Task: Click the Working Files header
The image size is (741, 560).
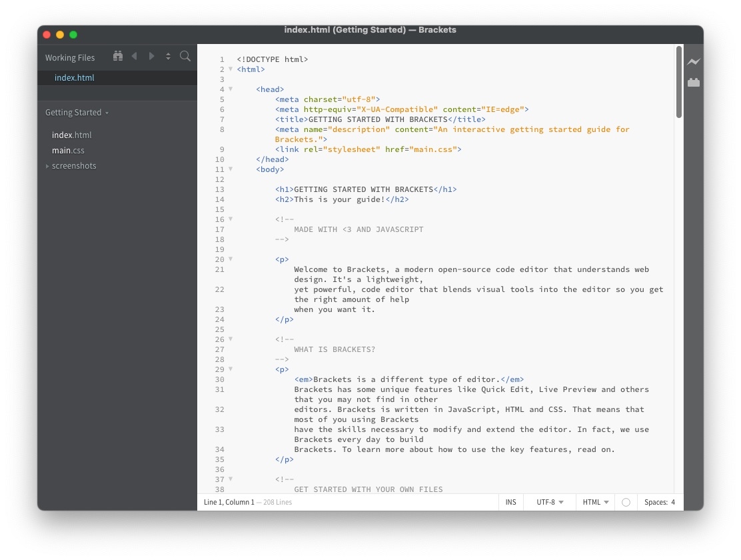Action: coord(70,57)
